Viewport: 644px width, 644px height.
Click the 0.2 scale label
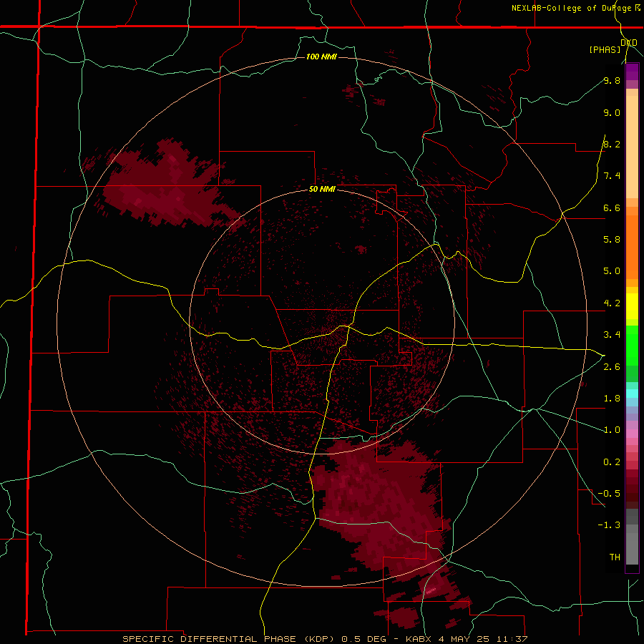612,462
